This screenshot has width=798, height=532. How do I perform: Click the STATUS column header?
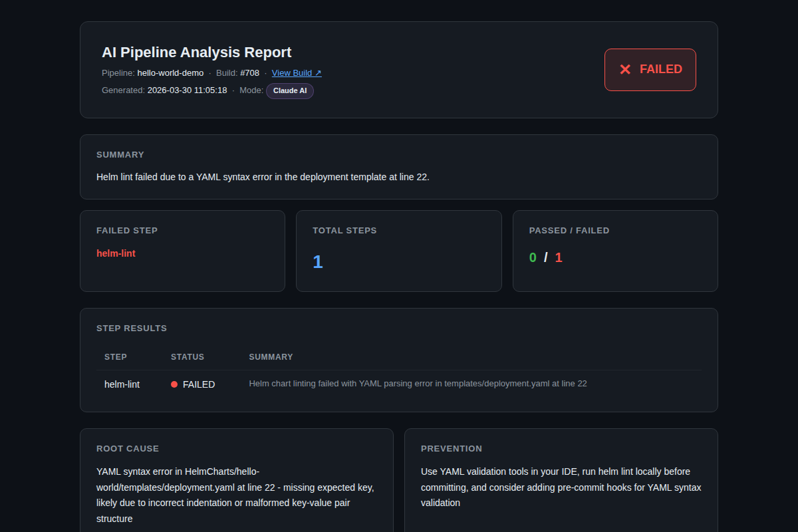pos(188,357)
